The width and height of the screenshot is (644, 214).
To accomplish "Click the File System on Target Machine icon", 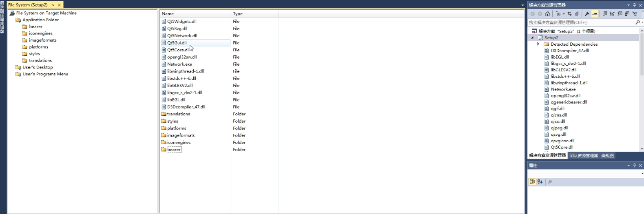I will 12,13.
